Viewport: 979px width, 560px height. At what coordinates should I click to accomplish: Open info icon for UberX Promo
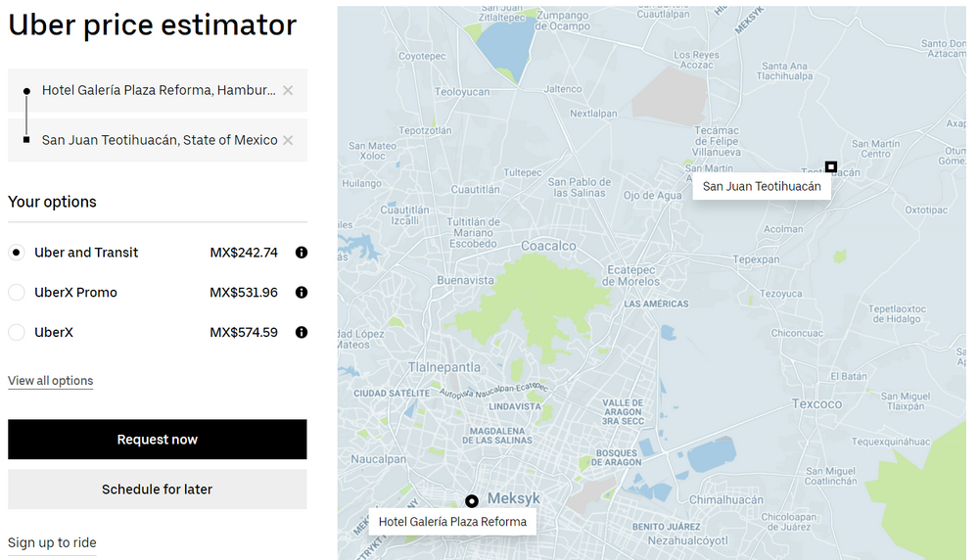302,293
